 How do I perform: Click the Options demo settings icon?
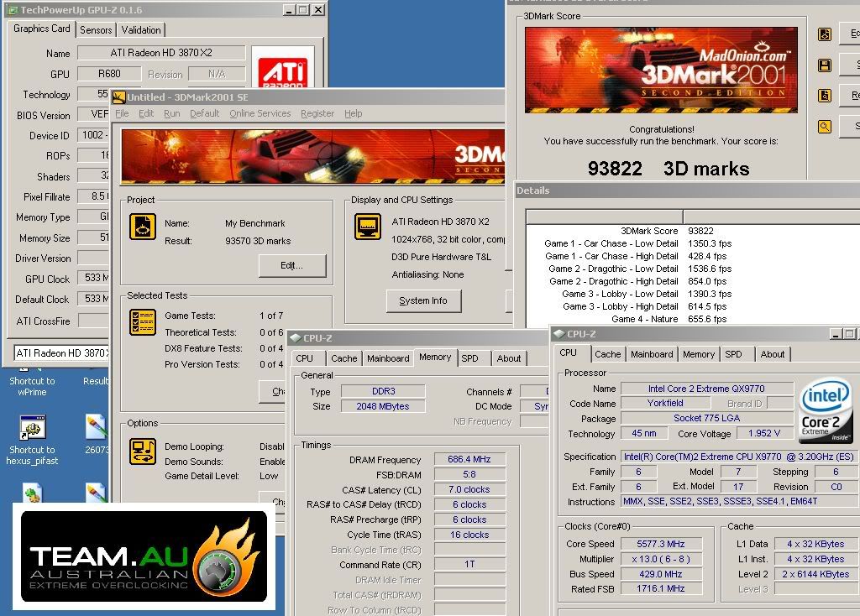point(143,452)
